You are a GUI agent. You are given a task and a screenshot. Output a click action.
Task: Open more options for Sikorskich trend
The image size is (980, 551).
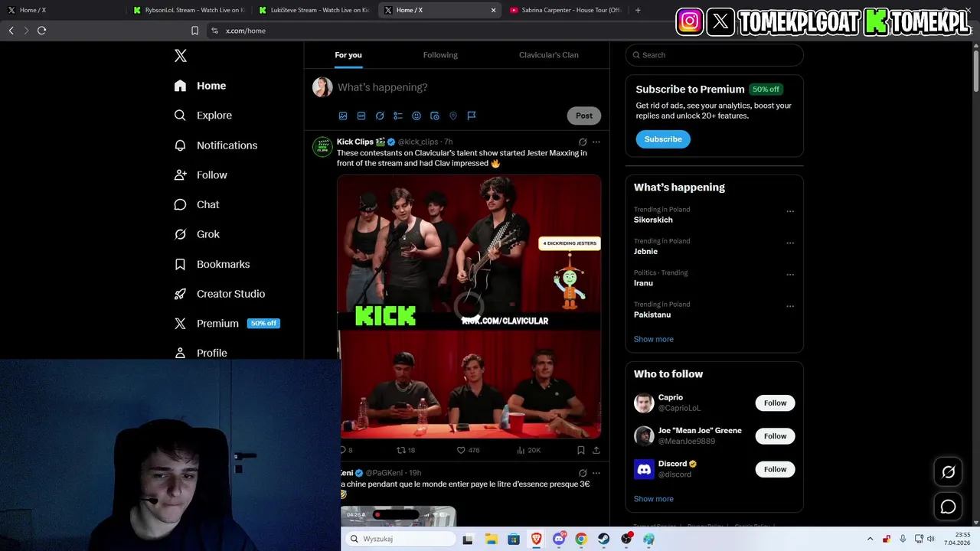(x=790, y=212)
